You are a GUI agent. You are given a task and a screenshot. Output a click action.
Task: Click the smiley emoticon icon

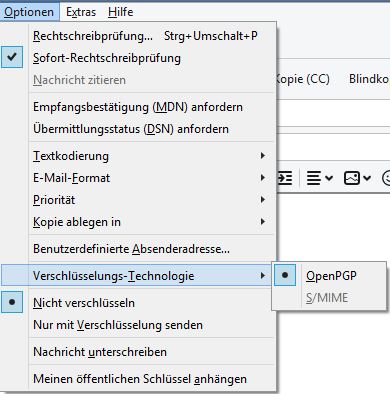click(x=386, y=178)
